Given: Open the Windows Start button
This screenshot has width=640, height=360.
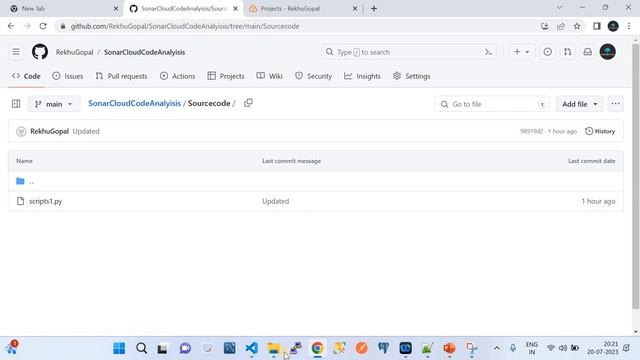Looking at the screenshot, I should (x=119, y=348).
